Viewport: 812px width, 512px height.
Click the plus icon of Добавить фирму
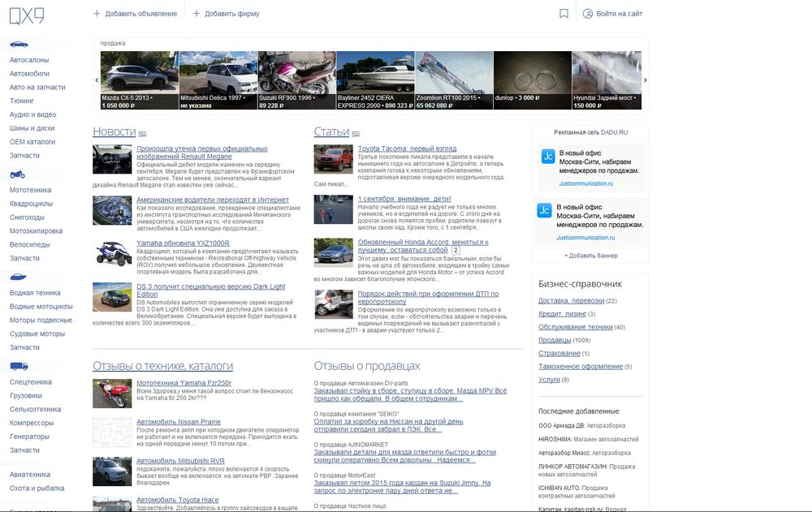197,14
